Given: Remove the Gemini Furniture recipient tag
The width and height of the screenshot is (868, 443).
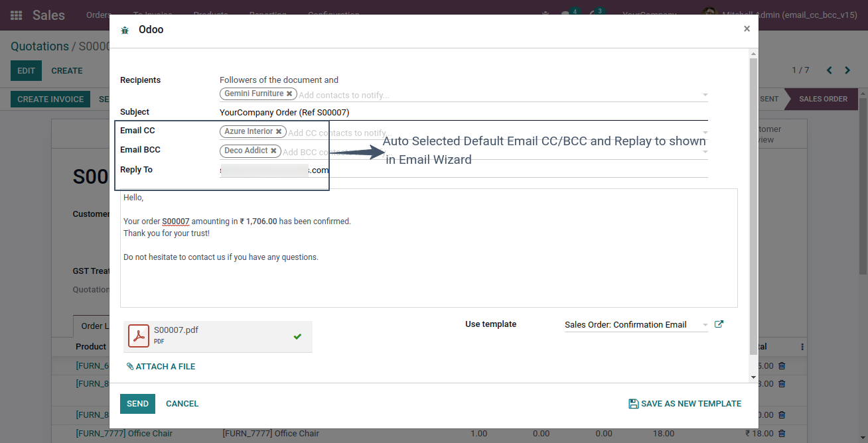Looking at the screenshot, I should [x=289, y=94].
